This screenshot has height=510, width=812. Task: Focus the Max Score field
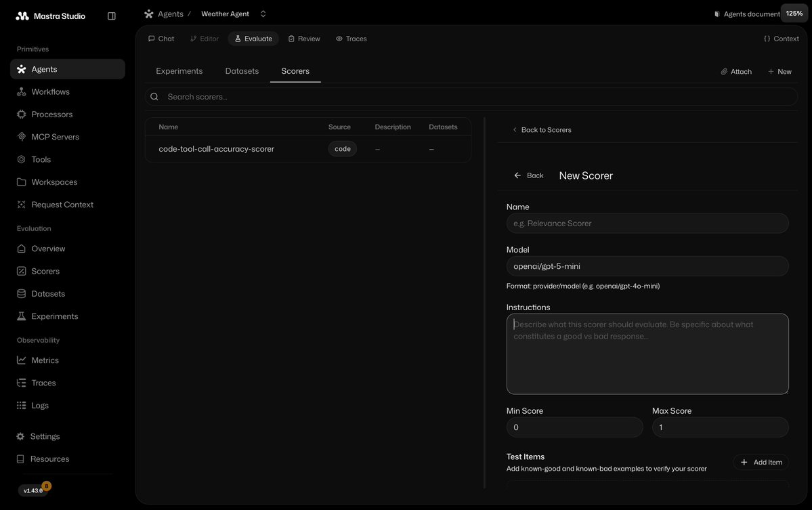pyautogui.click(x=721, y=427)
